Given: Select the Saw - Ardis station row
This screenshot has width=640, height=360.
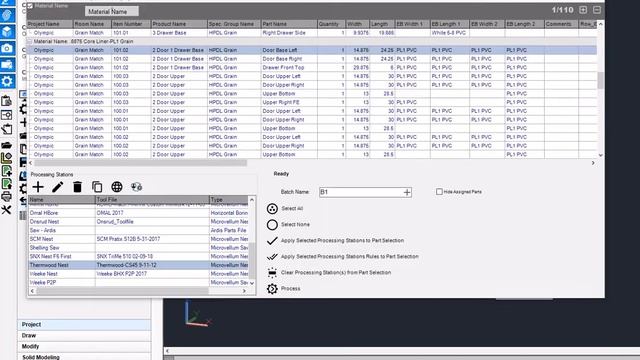Looking at the screenshot, I should pos(138,231).
